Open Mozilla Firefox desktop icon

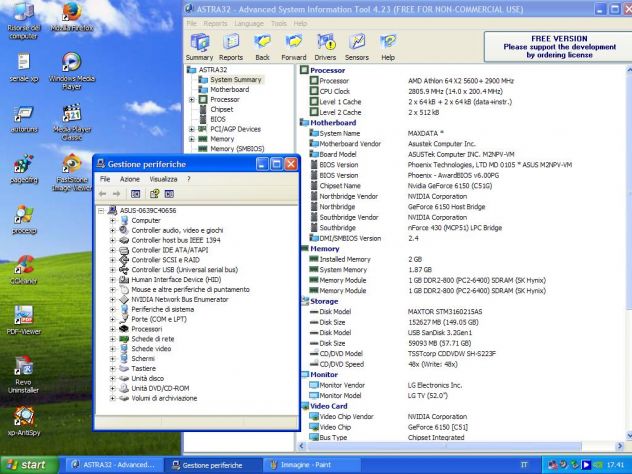[x=72, y=17]
